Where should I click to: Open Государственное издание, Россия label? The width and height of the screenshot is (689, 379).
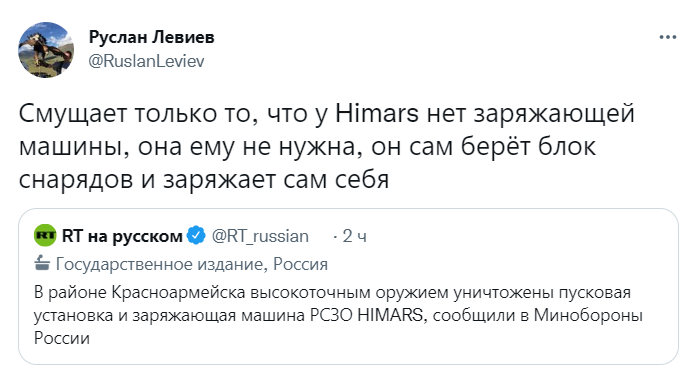click(x=192, y=264)
